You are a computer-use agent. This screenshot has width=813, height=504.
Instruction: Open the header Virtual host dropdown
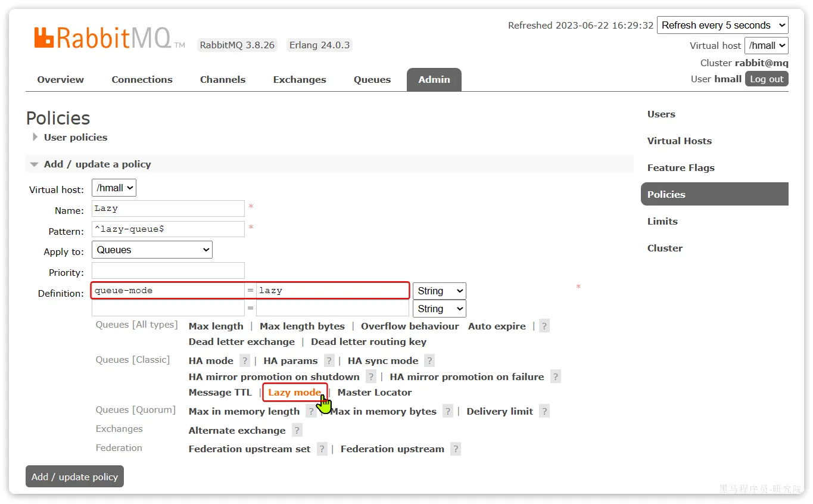(x=767, y=45)
